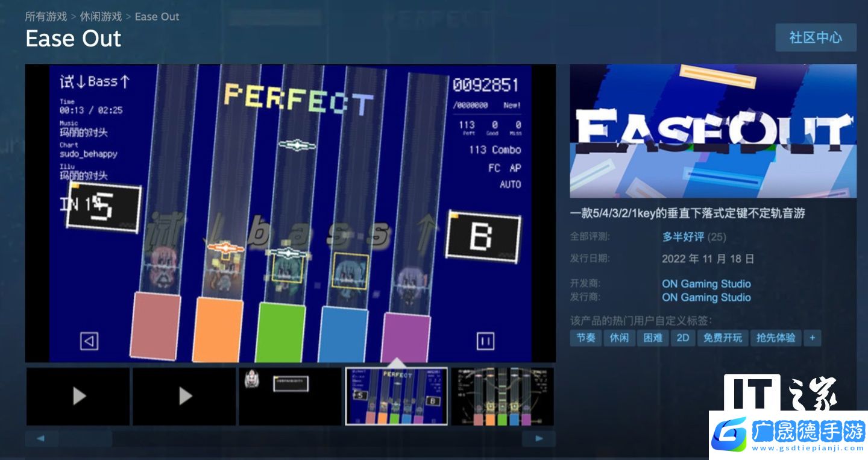Click the main gameplay screenshot
This screenshot has width=868, height=460.
[x=290, y=213]
